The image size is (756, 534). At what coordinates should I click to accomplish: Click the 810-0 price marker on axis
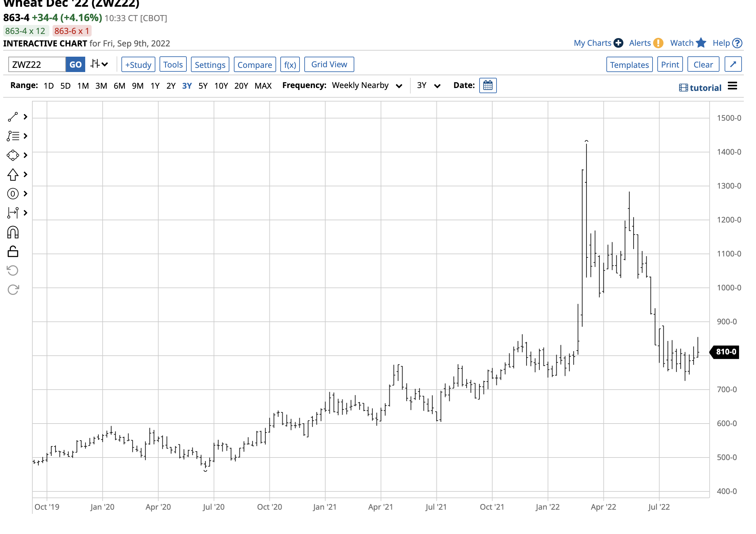726,352
